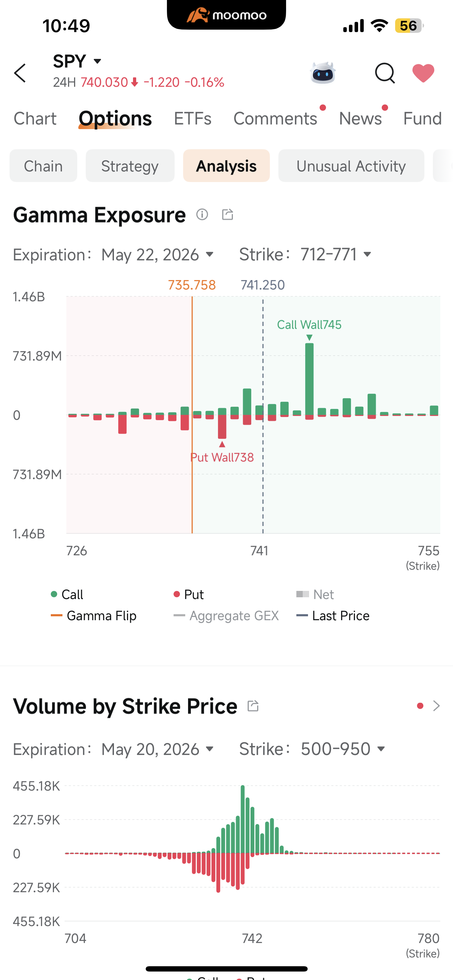Select the Chain button

pos(43,166)
